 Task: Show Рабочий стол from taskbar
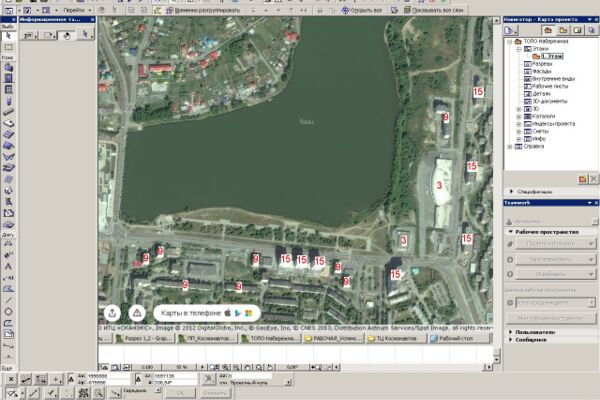click(x=459, y=338)
